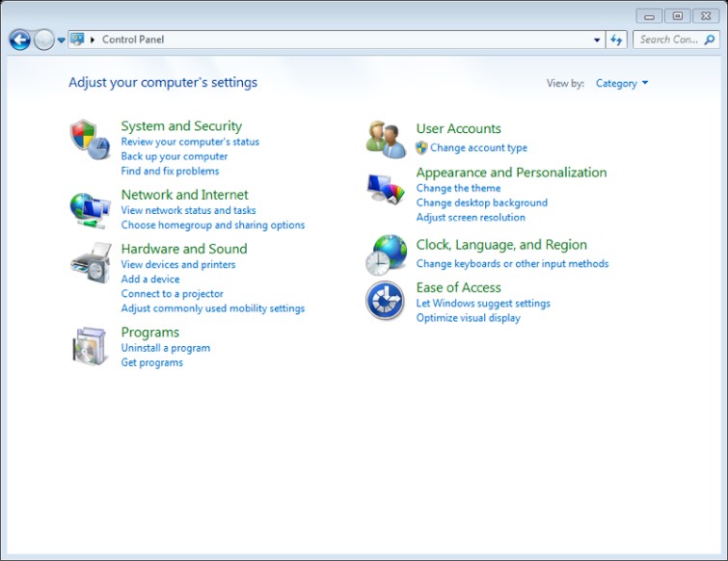Viewport: 728px width, 561px height.
Task: Open Change account type link
Action: [478, 148]
